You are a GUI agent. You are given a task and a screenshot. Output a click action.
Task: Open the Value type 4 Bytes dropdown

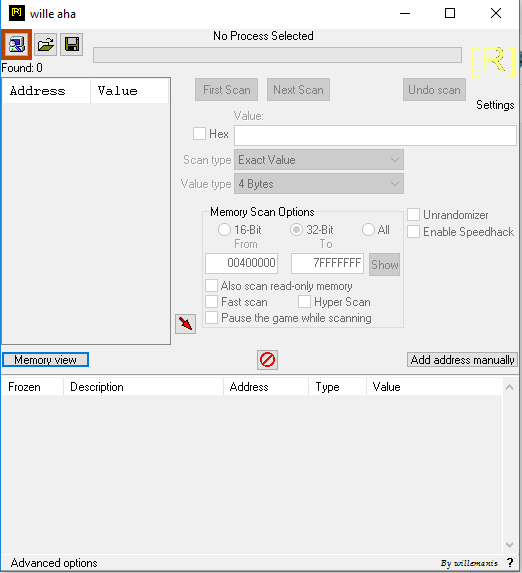click(319, 184)
